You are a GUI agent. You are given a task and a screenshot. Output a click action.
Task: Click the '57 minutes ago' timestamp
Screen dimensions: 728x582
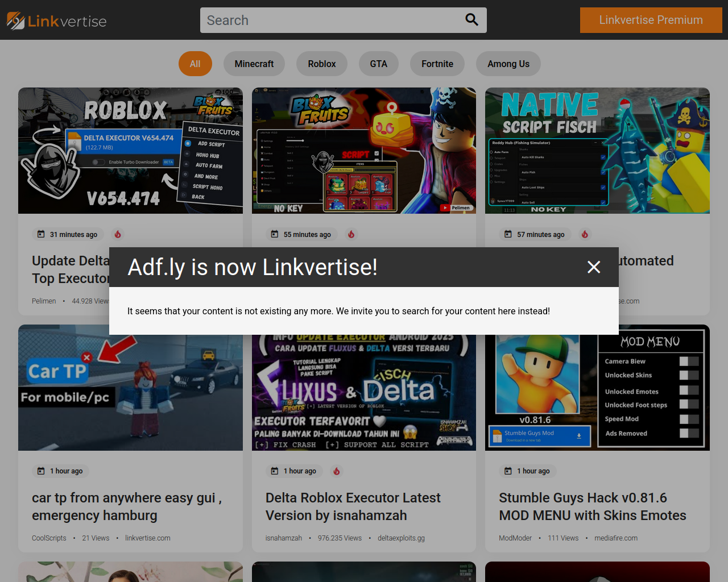(x=541, y=234)
